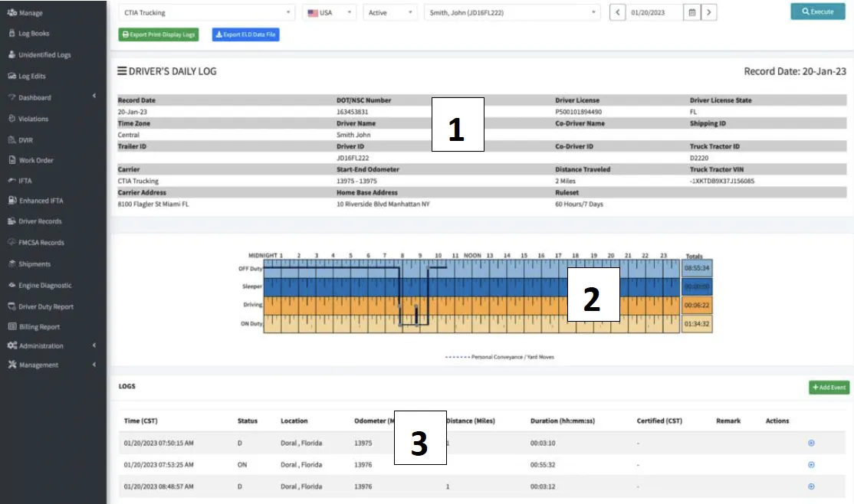Image resolution: width=854 pixels, height=504 pixels.
Task: Toggle the Driver's Daily Log hamburger icon
Action: point(121,71)
